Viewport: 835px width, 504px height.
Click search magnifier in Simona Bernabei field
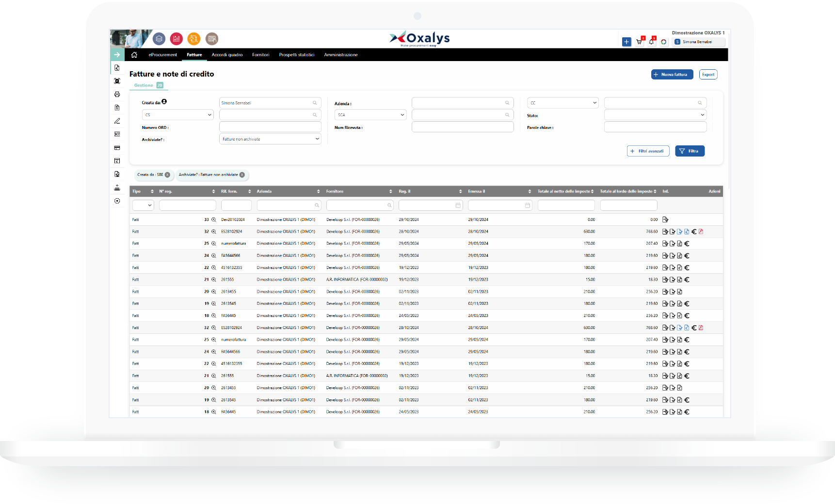(315, 103)
